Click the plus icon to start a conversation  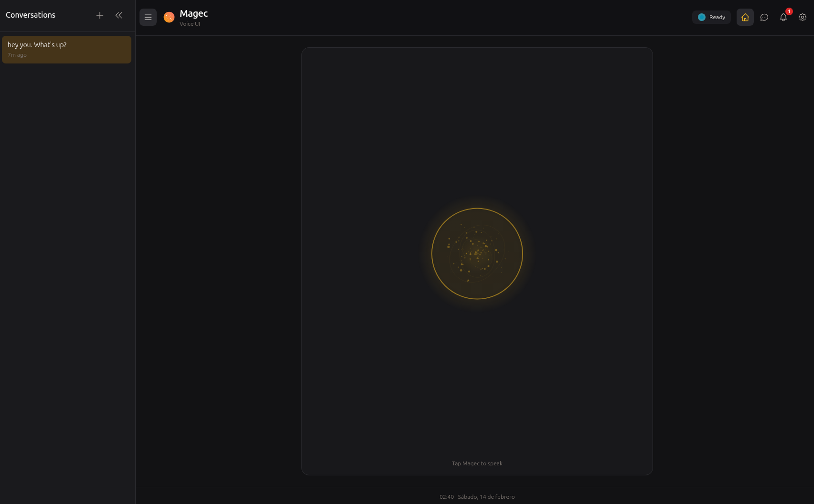[100, 15]
